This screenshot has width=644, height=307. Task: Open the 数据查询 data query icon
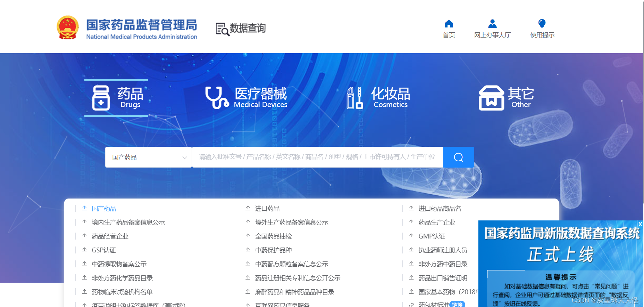click(x=223, y=30)
